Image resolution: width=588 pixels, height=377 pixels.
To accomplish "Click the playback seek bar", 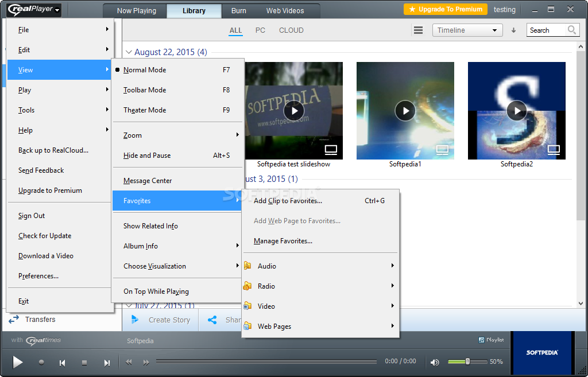I will click(x=266, y=362).
